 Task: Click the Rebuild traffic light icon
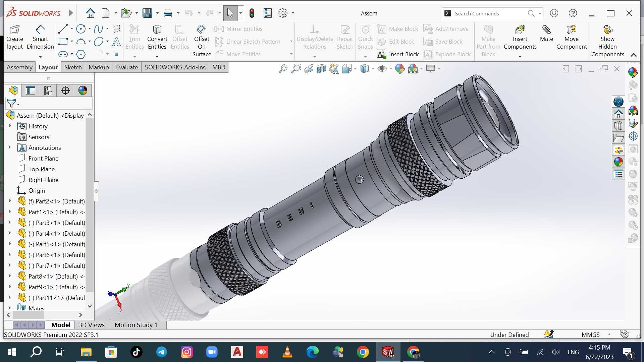252,13
